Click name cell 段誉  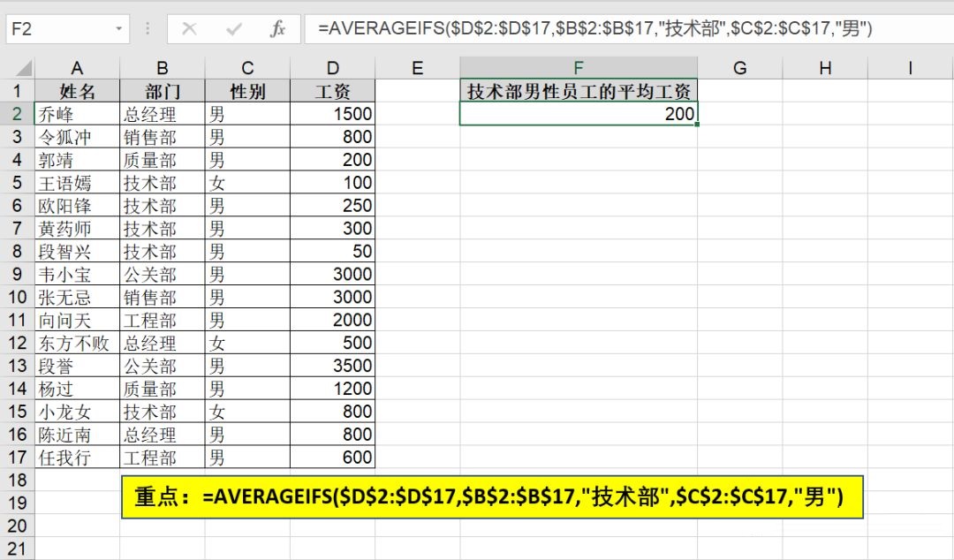[77, 366]
